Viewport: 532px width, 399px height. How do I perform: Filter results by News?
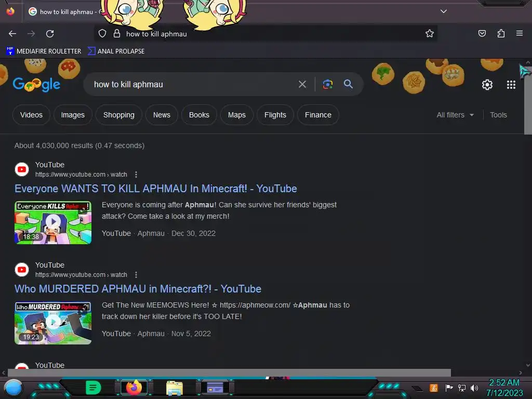pos(162,115)
